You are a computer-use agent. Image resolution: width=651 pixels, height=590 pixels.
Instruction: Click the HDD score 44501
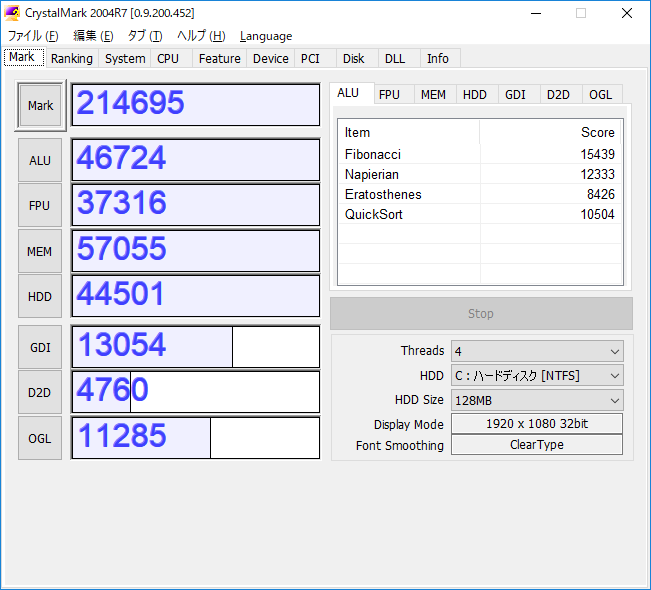[196, 296]
